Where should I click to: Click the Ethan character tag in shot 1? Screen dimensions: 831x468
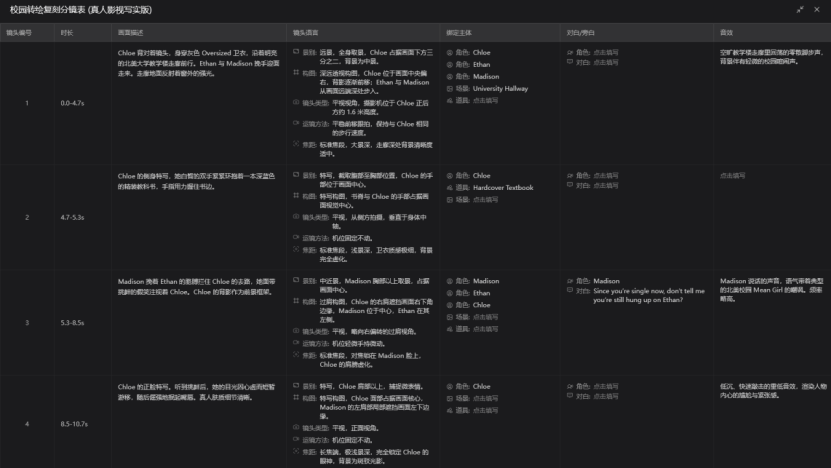tap(481, 64)
